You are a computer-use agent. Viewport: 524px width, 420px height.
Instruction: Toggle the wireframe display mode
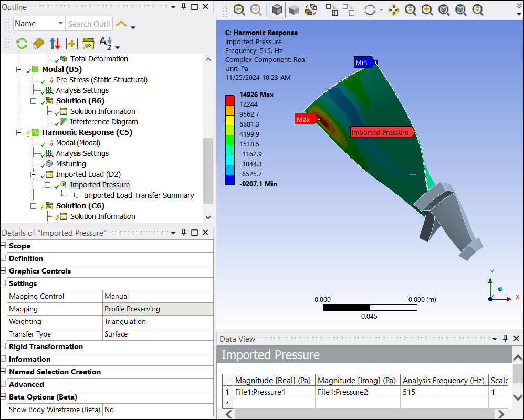[x=311, y=9]
